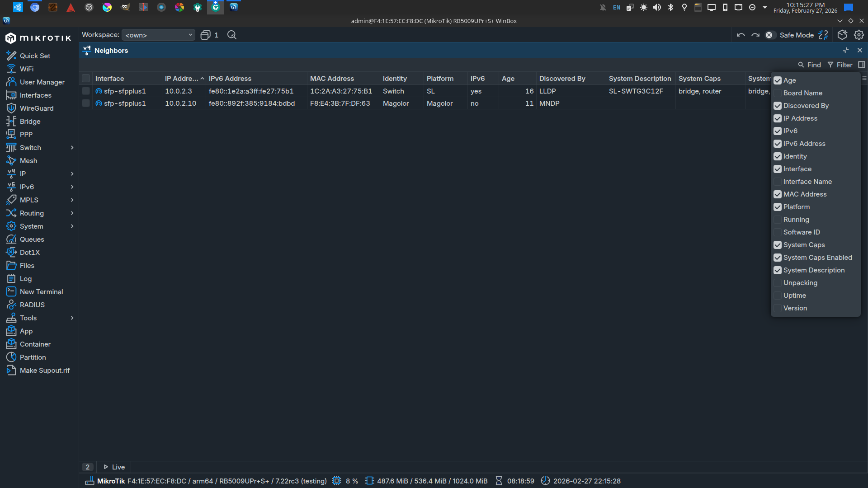Click the Find button
Image resolution: width=868 pixels, height=488 pixels.
click(x=810, y=65)
